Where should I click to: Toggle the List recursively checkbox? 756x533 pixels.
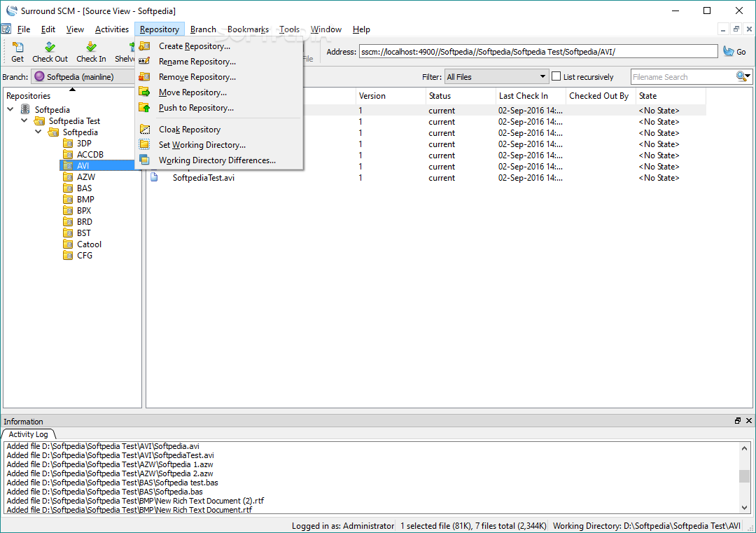click(x=556, y=76)
